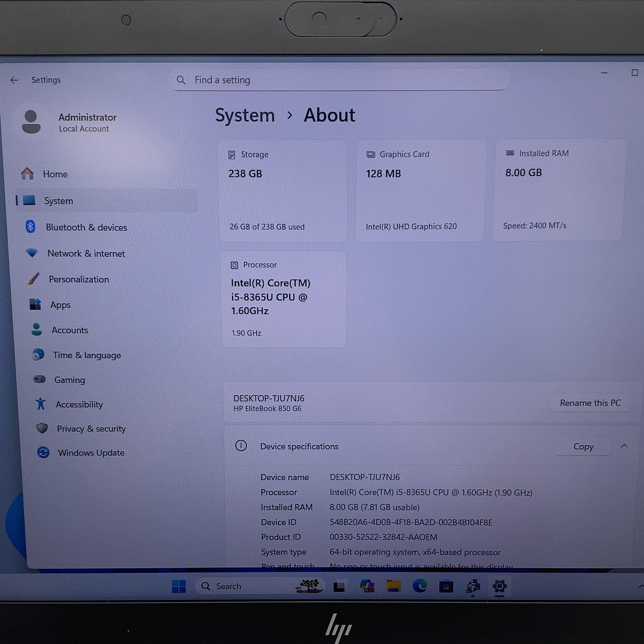The width and height of the screenshot is (644, 644).
Task: Click the "Local Account" text under Administrator
Action: click(84, 129)
